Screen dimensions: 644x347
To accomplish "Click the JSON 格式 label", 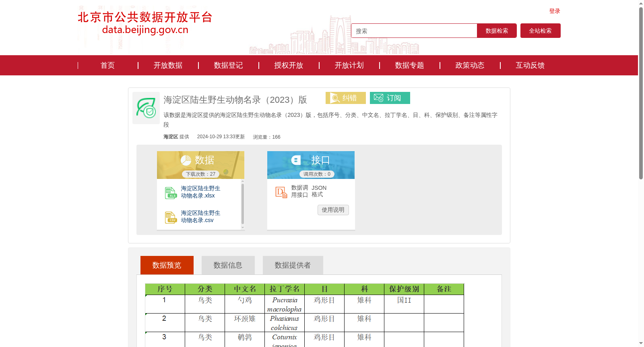I will (x=319, y=191).
